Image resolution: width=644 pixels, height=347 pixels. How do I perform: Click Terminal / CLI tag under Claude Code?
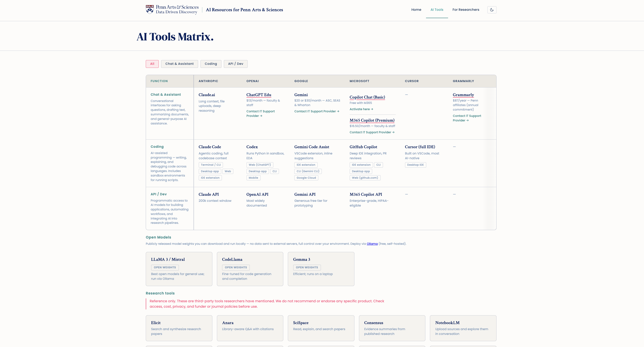(211, 165)
